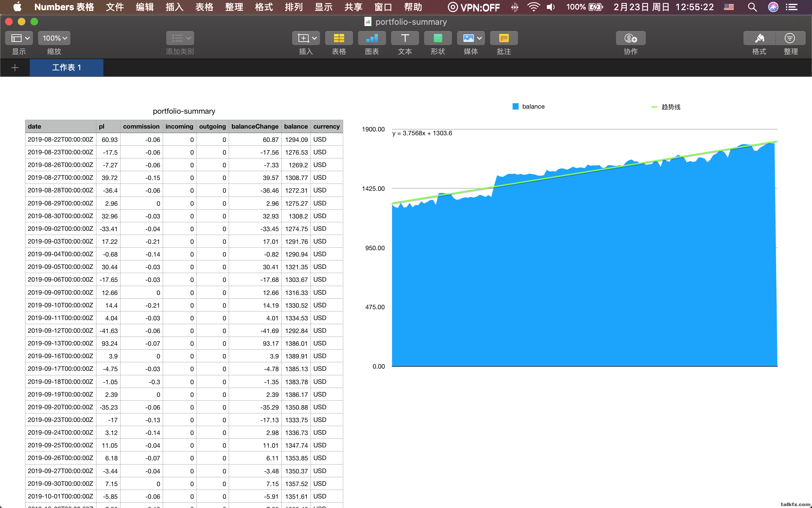Select the 工作表 1 sheet tab
812x508 pixels.
click(66, 68)
